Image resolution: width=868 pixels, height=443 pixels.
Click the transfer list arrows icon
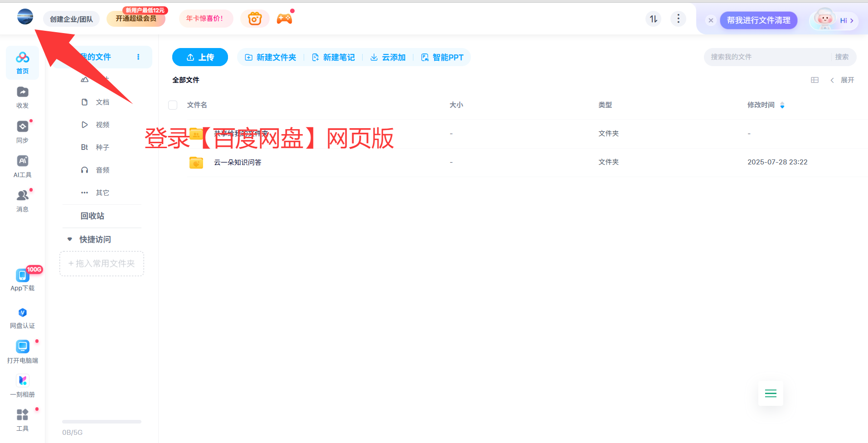(653, 19)
